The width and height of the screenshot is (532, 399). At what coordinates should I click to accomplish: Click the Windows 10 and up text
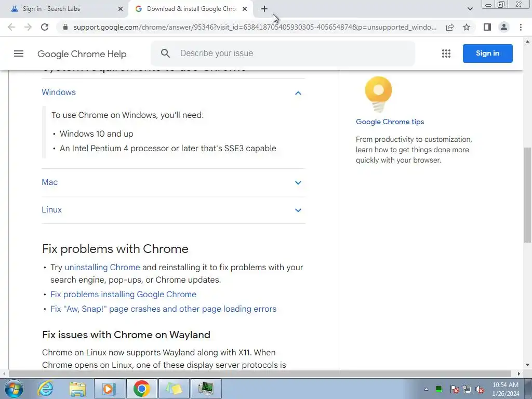97,134
